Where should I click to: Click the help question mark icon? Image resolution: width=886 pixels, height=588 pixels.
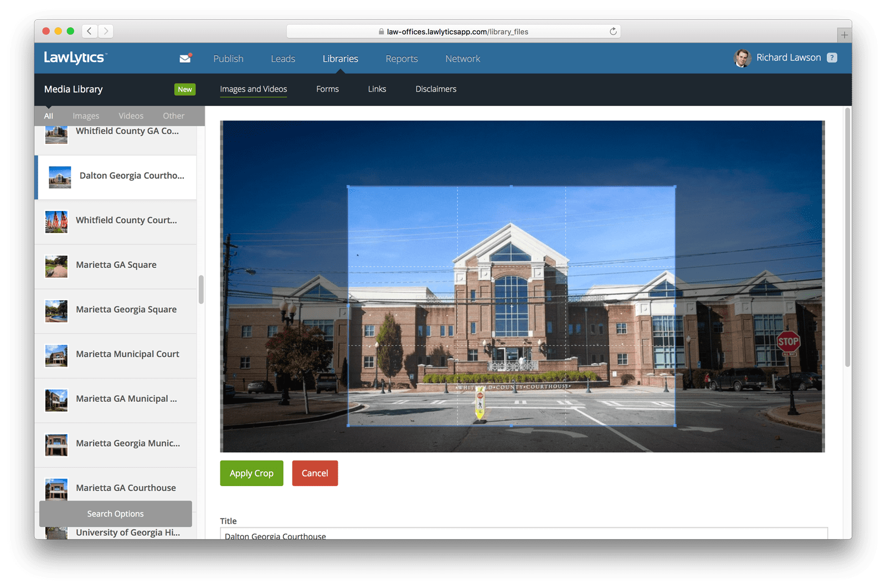point(832,58)
